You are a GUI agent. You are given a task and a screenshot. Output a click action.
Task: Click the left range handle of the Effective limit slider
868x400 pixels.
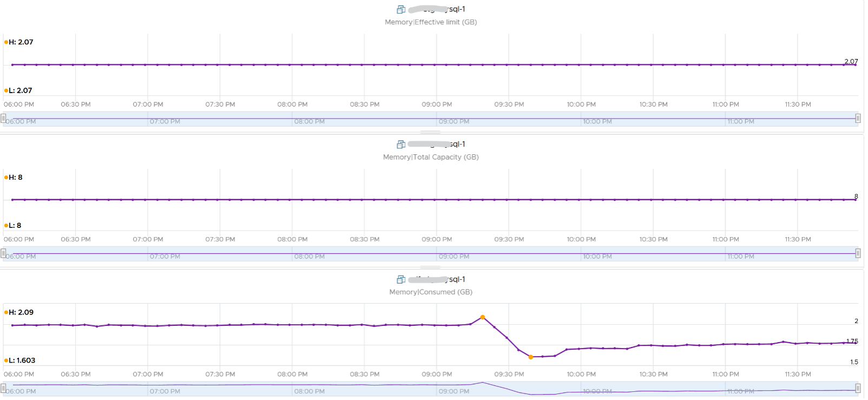tap(3, 118)
